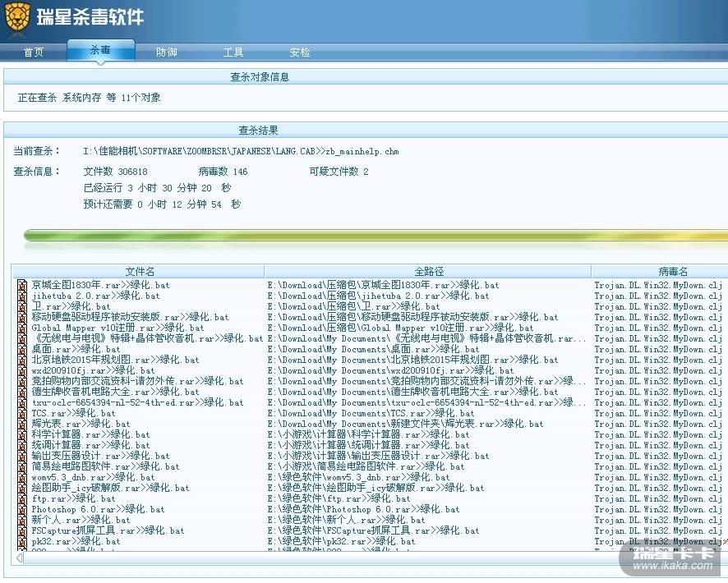Click virus icon for 卫.rar row
This screenshot has height=583, width=728.
click(22, 306)
